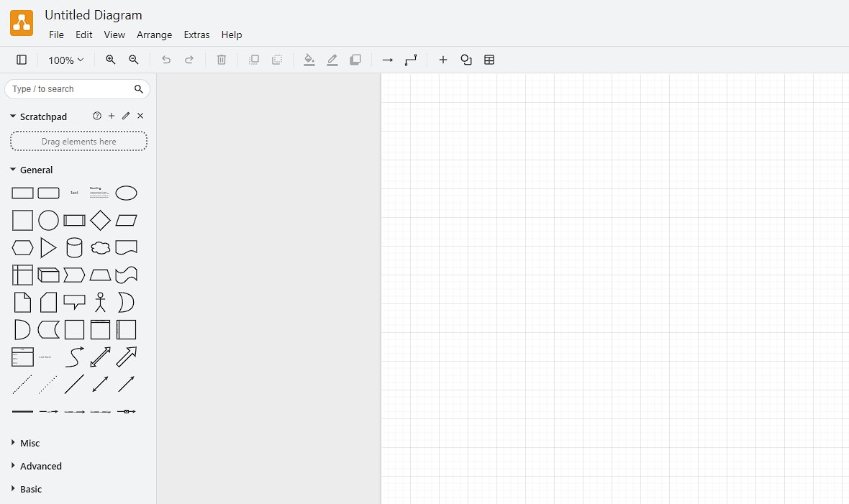
Task: Select the cylinder shape in General
Action: pos(74,248)
